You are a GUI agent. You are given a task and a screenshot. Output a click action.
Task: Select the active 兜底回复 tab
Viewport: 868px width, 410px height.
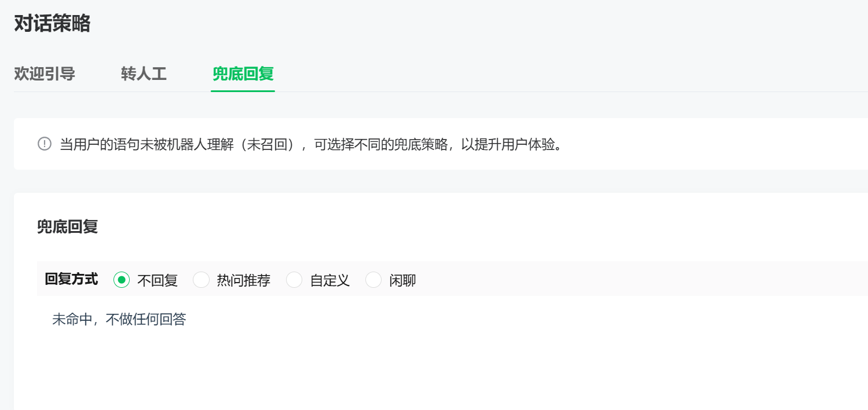[243, 74]
